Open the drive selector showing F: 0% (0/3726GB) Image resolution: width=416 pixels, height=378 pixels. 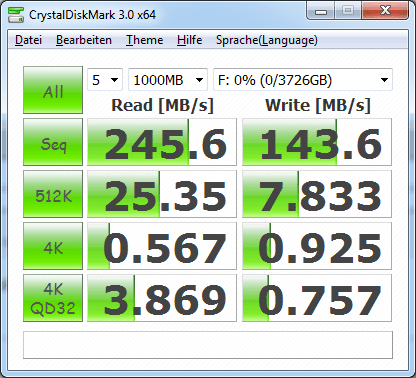(303, 80)
